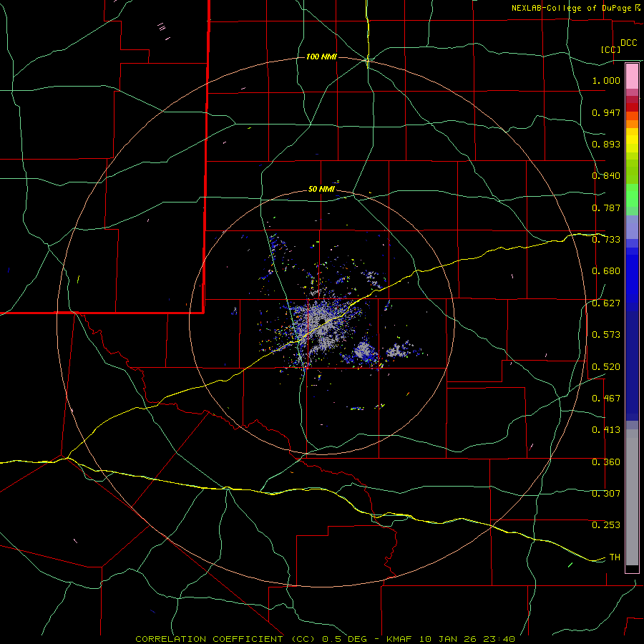The width and height of the screenshot is (644, 644).
Task: Click the lavender segment of the color bar
Action: (x=632, y=228)
